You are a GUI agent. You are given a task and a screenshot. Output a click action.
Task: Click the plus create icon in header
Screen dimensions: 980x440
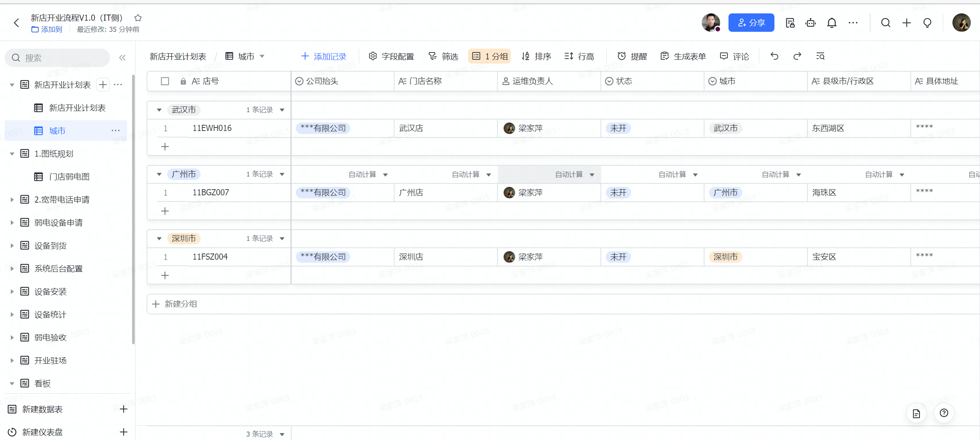coord(906,23)
